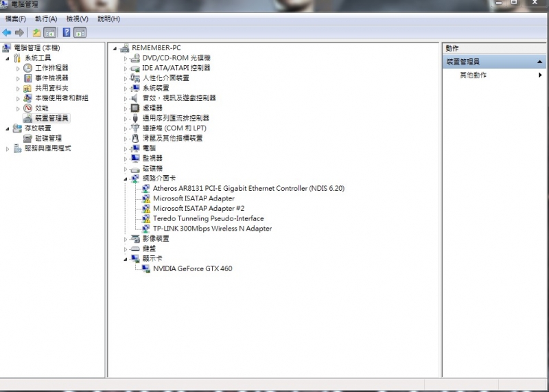
Task: Click the 動作 pane header
Action: tap(495, 48)
